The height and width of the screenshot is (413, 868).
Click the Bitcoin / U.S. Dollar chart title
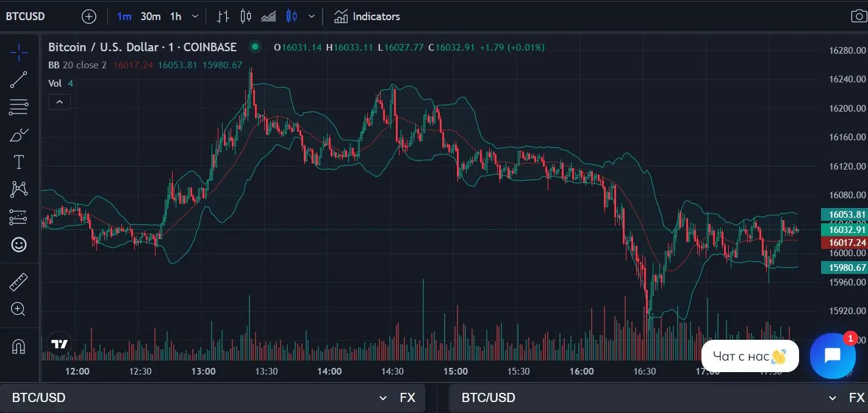[142, 47]
